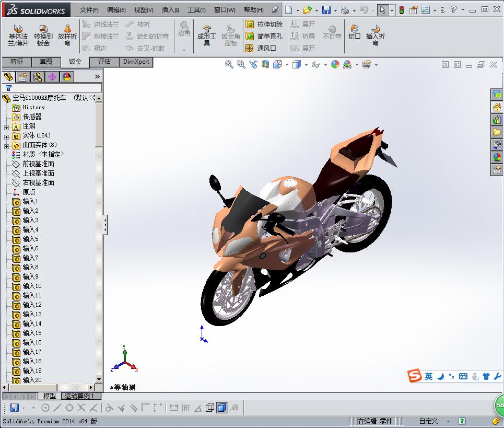Open the 文件(F) menu

point(89,10)
